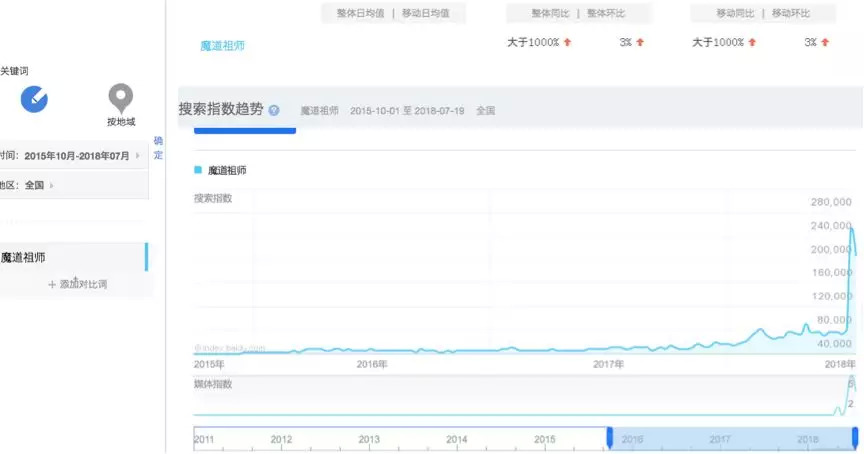This screenshot has height=454, width=864.
Task: Click the help icon beside 搜索指数趋势
Action: click(274, 110)
